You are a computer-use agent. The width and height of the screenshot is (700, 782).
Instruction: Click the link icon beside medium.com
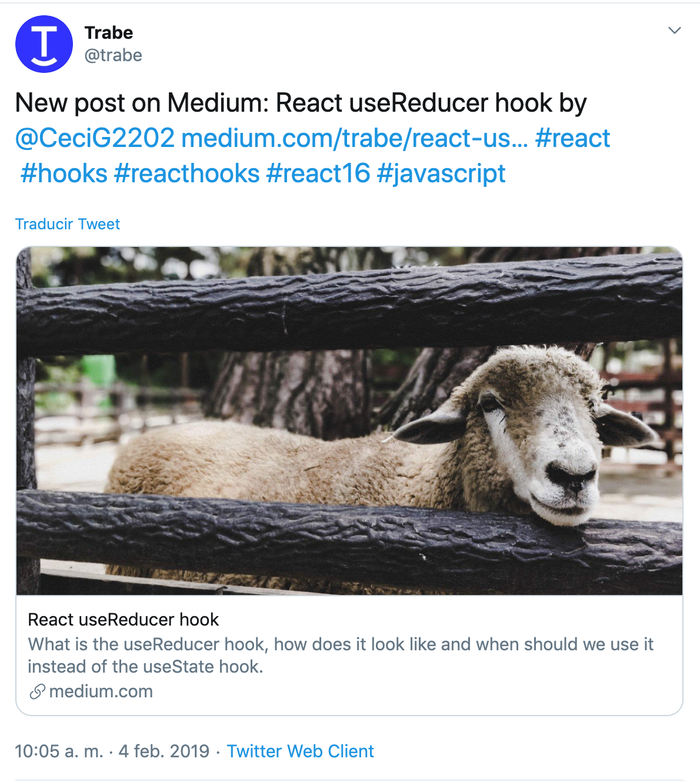pyautogui.click(x=37, y=692)
